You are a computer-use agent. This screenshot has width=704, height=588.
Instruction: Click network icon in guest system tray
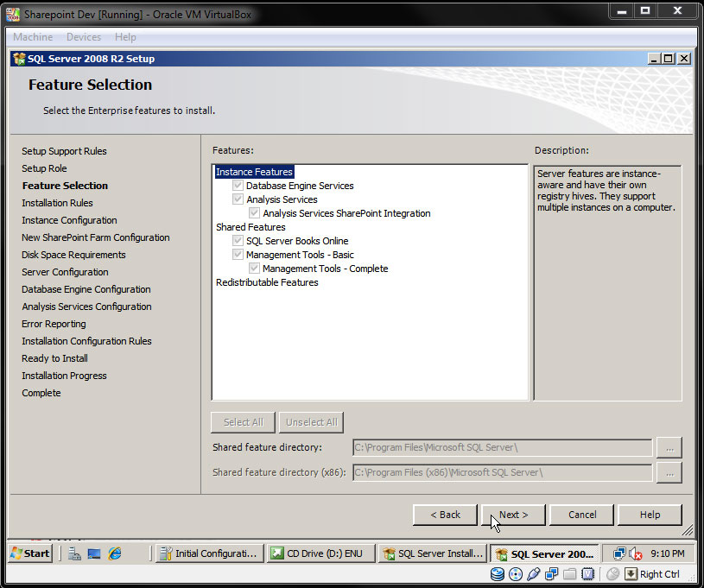point(619,553)
